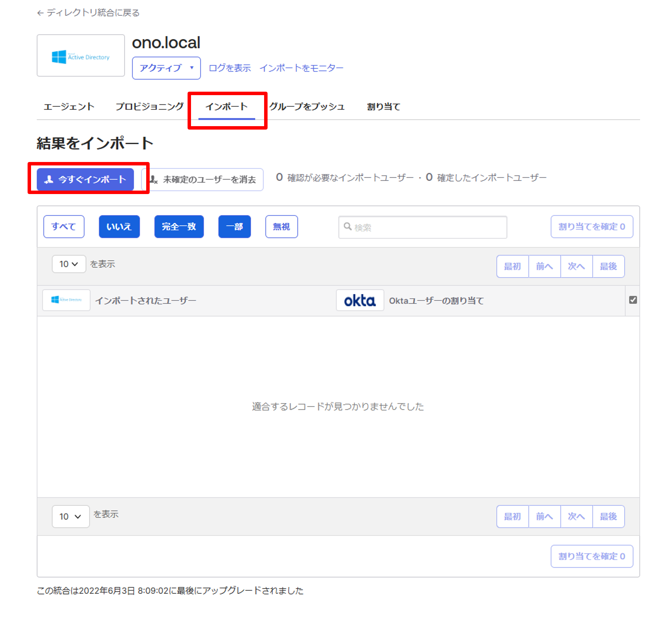Select the インポート tab
This screenshot has height=619, width=672.
tap(227, 107)
